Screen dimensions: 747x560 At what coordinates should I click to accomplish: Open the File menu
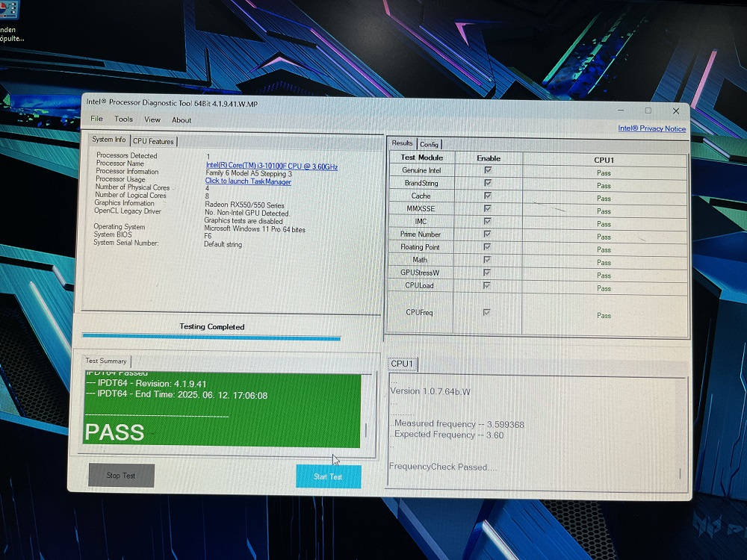[x=96, y=119]
